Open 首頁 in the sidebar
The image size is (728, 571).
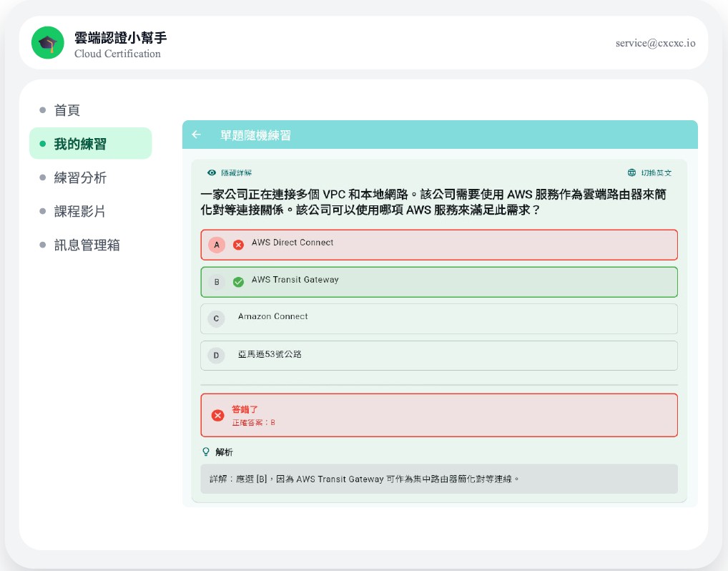(67, 110)
